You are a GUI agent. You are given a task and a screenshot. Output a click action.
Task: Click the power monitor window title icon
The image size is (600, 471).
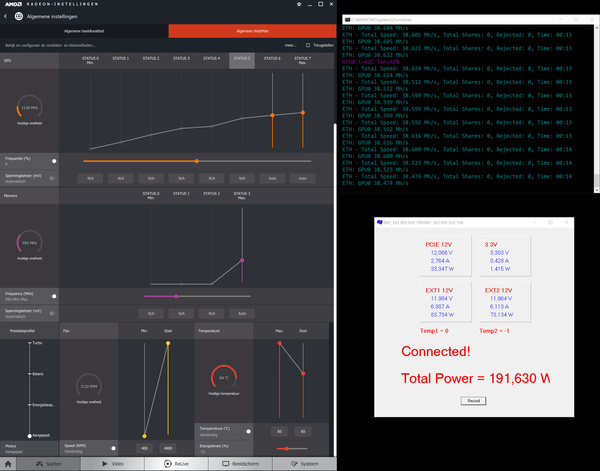point(380,222)
